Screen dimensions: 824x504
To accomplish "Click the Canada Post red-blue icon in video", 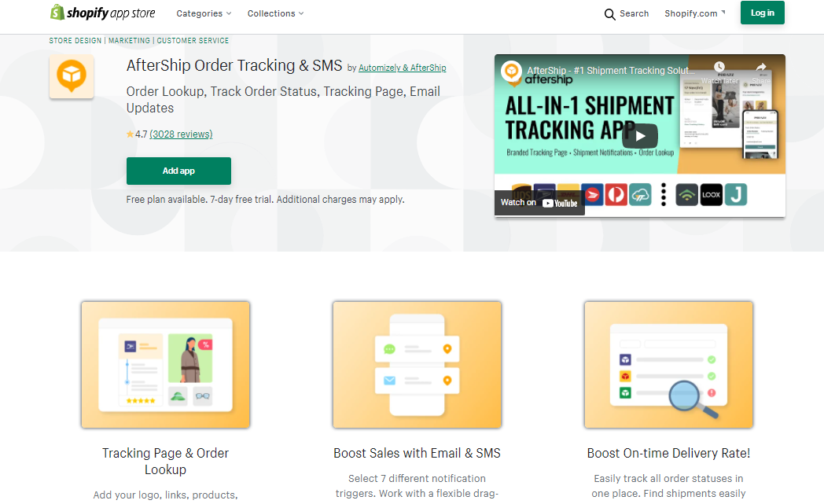I will tap(593, 195).
